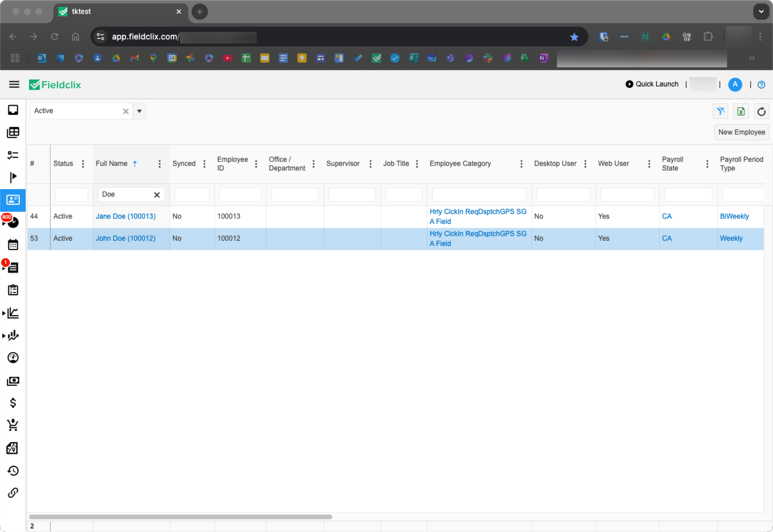Click the New Employee button
Screen dimensions: 773x532
tap(741, 132)
